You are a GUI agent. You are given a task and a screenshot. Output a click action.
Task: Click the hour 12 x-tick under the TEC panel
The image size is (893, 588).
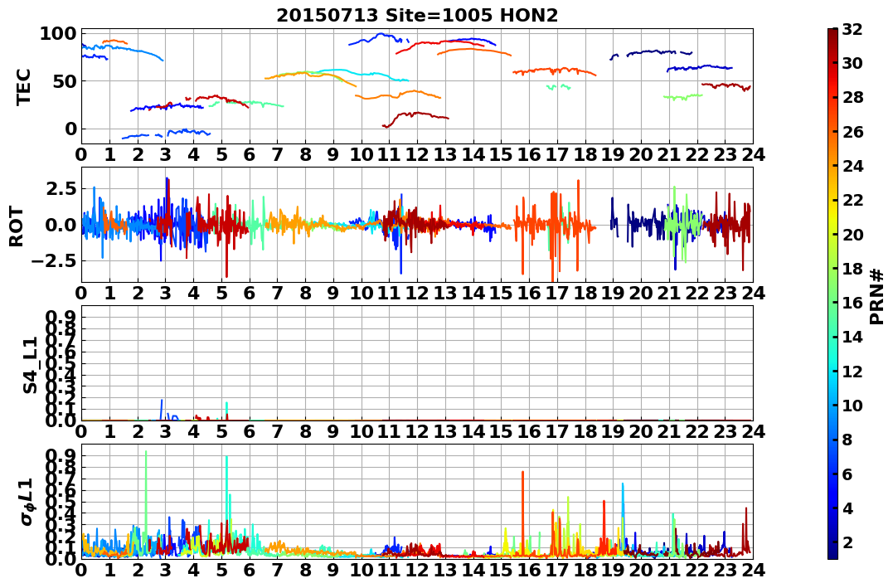point(417,154)
